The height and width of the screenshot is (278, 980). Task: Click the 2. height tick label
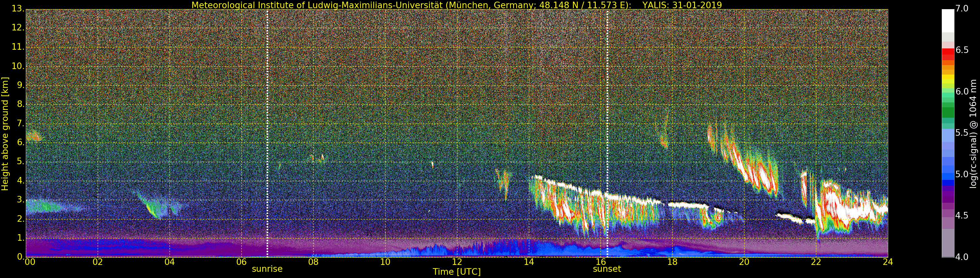(21, 219)
